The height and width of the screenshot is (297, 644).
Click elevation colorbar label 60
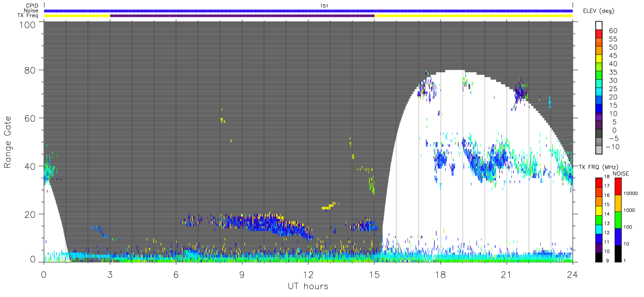(612, 30)
